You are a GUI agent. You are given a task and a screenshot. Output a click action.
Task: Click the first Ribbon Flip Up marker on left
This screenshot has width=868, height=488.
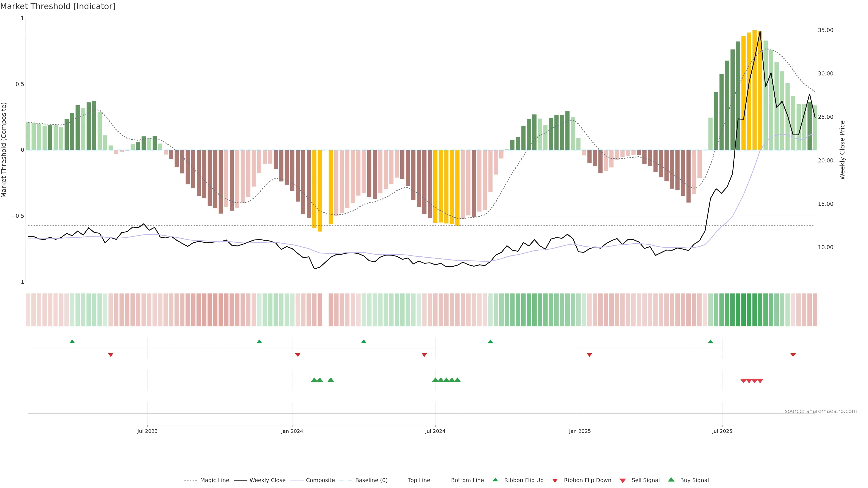coord(72,342)
